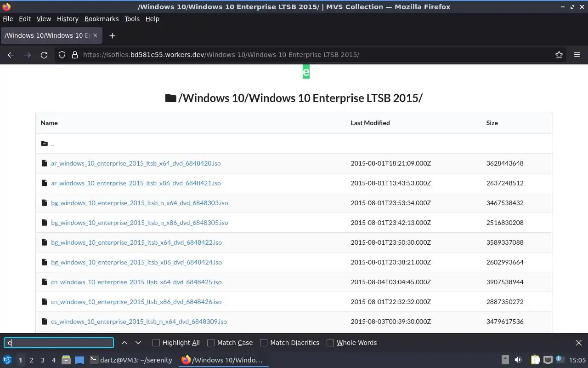This screenshot has height=368, width=588.
Task: Click show desktop icon in taskbar
Action: tap(79, 360)
